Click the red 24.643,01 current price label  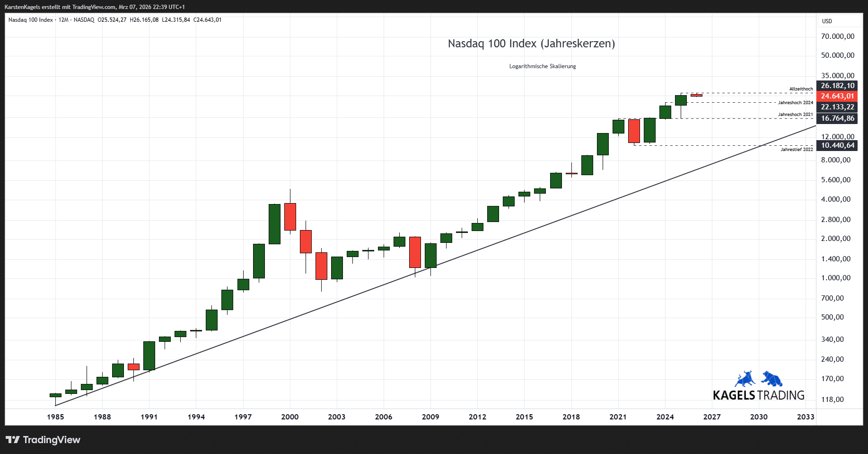(x=837, y=96)
